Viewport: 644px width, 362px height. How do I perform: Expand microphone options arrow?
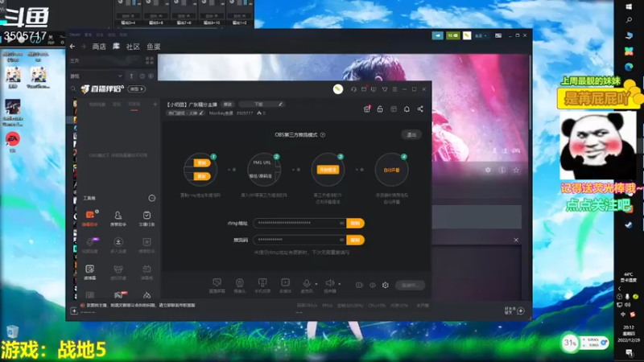click(316, 284)
